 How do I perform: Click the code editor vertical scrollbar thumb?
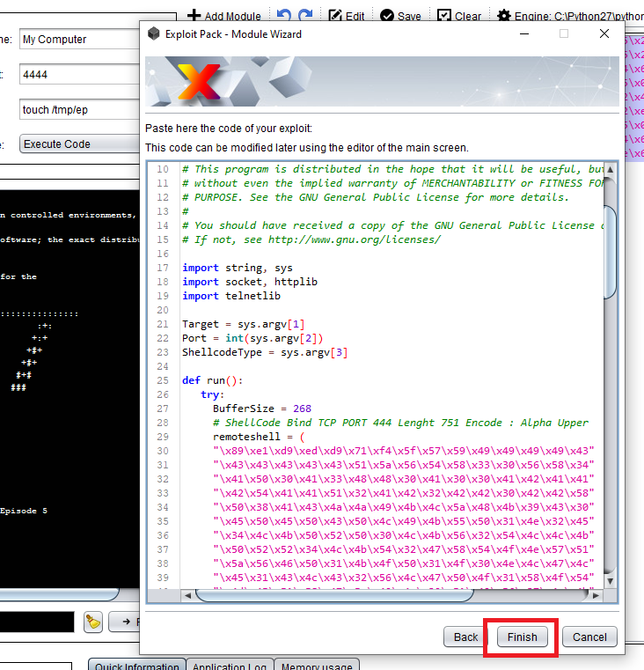(x=611, y=252)
